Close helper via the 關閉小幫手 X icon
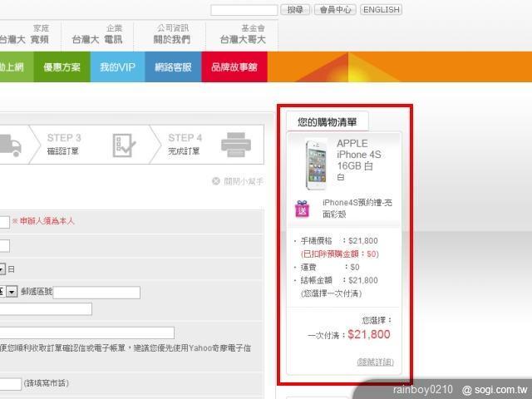This screenshot has width=532, height=399. [216, 181]
